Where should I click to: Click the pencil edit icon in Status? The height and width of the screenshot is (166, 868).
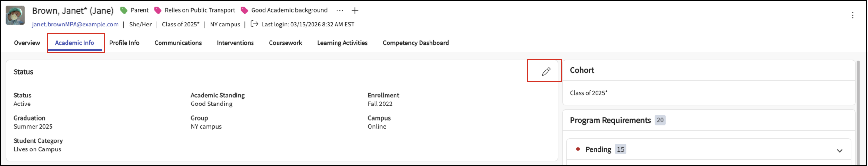click(x=546, y=71)
